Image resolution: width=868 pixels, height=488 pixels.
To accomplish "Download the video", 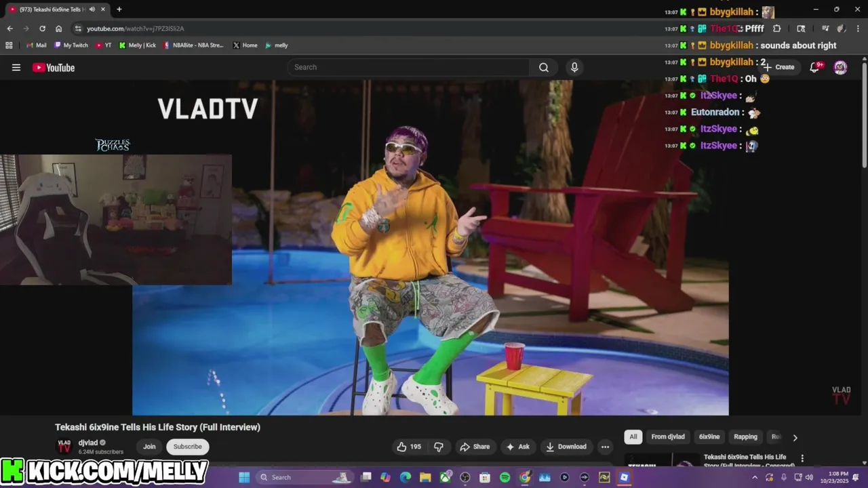I will click(566, 447).
